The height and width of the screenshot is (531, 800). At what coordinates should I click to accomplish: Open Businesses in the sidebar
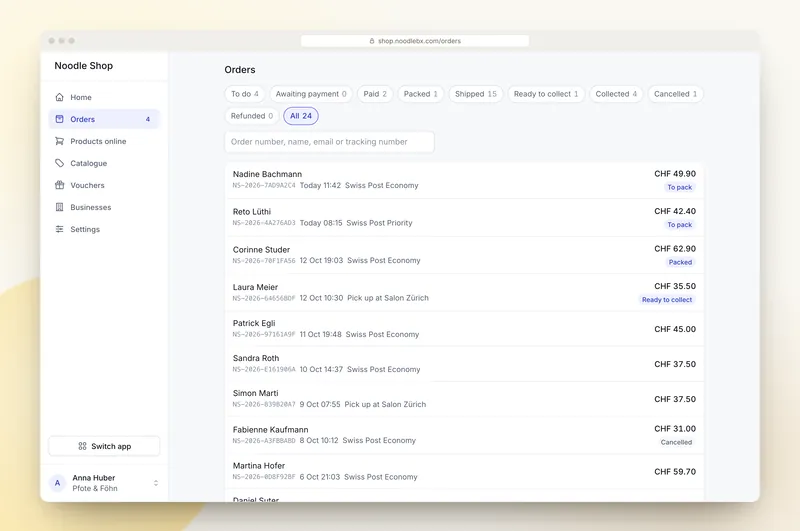(x=104, y=207)
